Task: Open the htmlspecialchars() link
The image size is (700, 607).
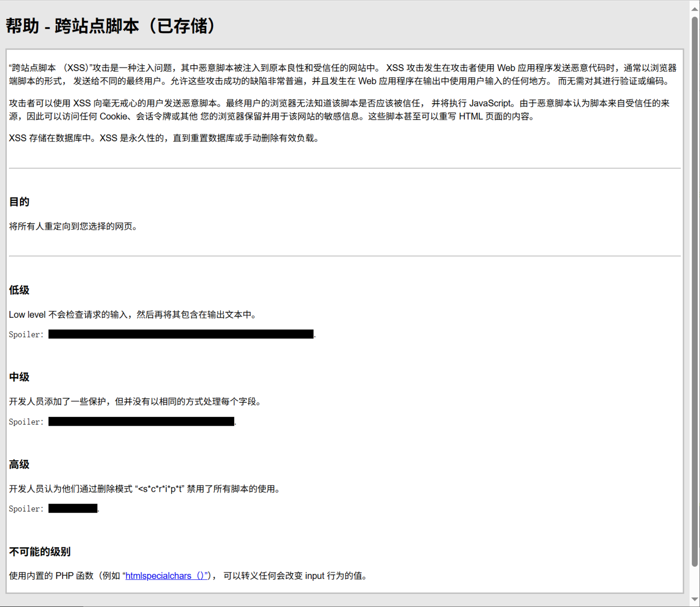Action: coord(166,576)
